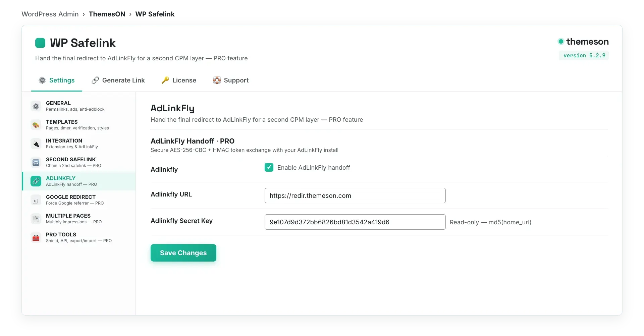Click the Read-only md5(home_url) note

[490, 222]
